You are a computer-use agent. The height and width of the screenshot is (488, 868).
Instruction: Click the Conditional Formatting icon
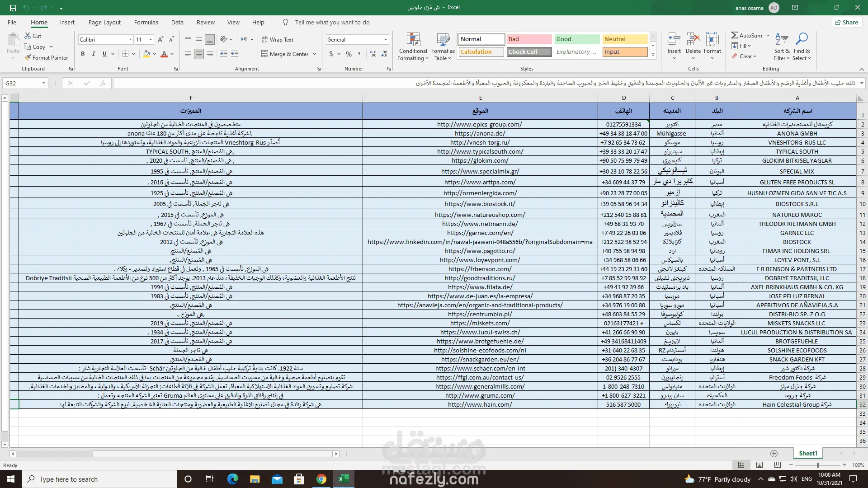click(413, 39)
